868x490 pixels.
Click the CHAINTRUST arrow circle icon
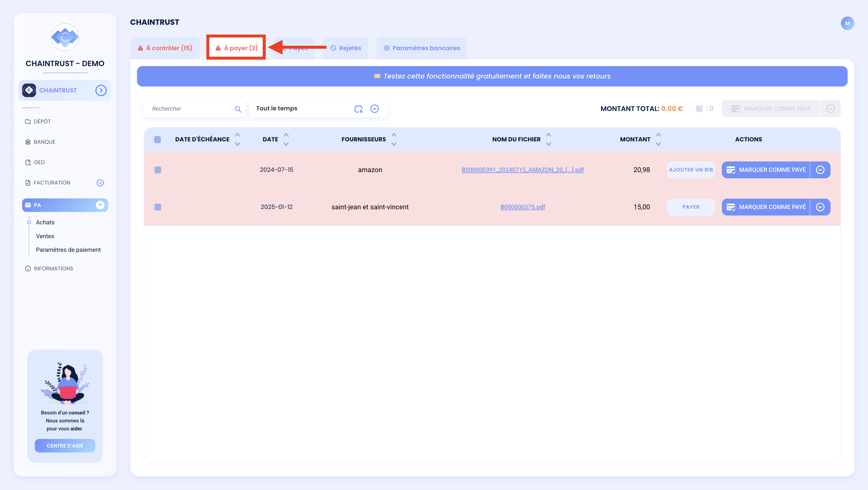[x=101, y=90]
